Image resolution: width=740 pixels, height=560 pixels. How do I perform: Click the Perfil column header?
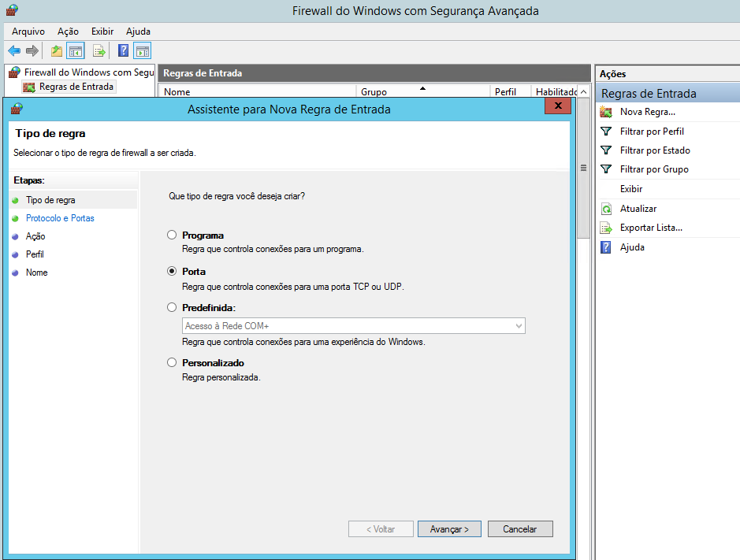(x=511, y=91)
